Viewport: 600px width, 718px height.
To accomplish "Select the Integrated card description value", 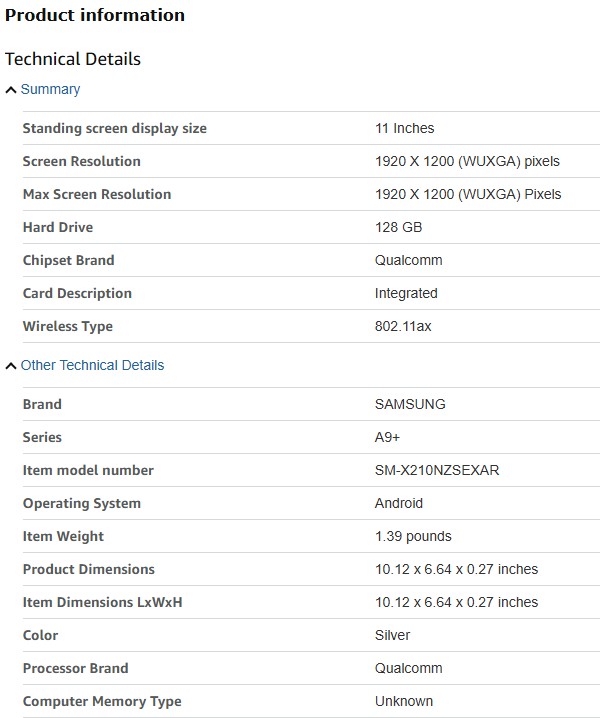I will 406,293.
